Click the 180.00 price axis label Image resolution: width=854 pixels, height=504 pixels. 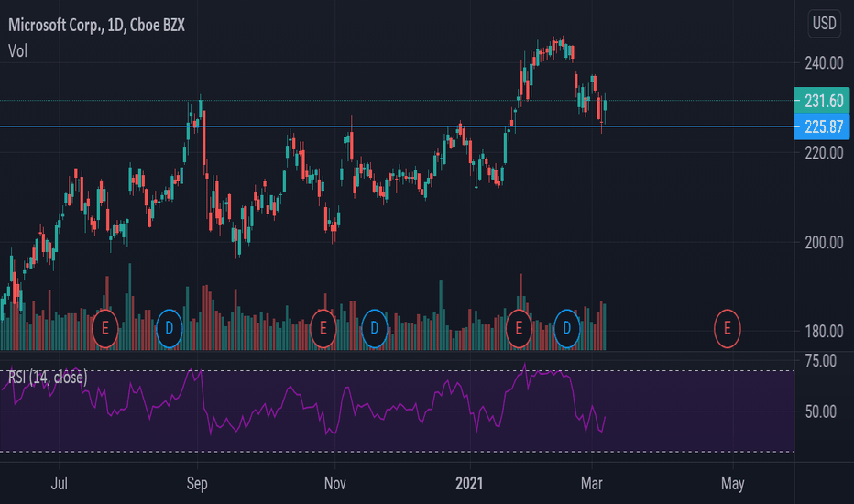coord(824,332)
